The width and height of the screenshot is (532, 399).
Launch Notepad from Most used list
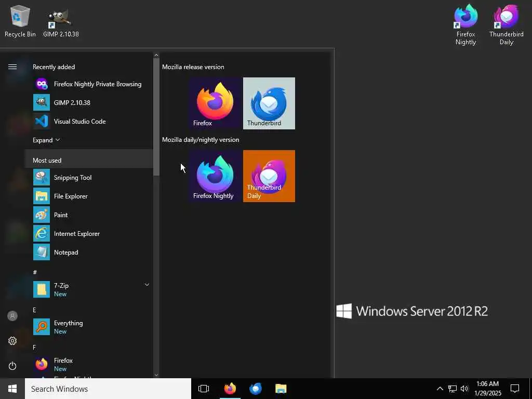(x=89, y=252)
